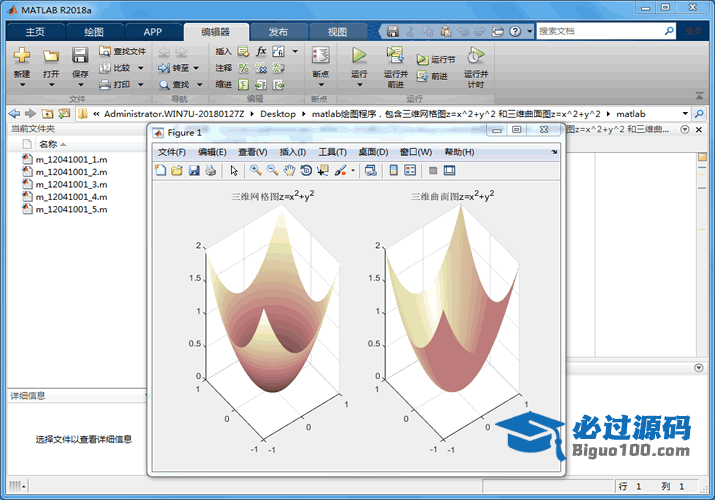
Task: Click the print icon in Figure 1 toolbar
Action: 211,170
